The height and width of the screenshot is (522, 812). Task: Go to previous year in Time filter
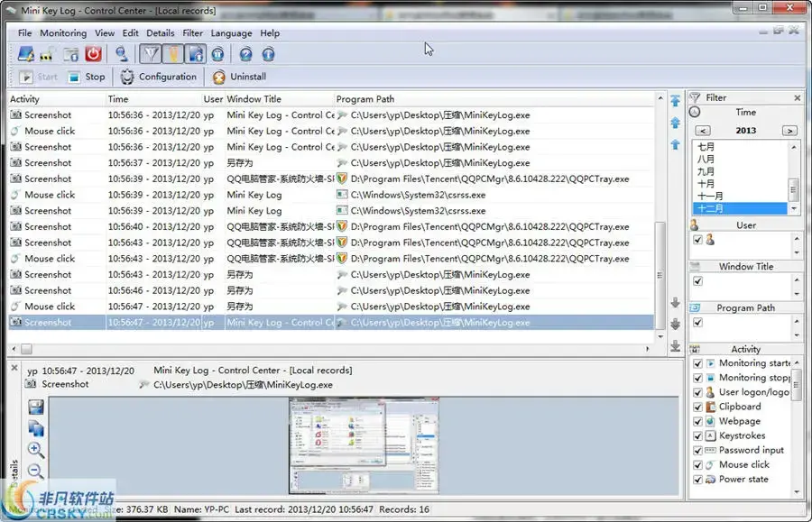coord(704,131)
